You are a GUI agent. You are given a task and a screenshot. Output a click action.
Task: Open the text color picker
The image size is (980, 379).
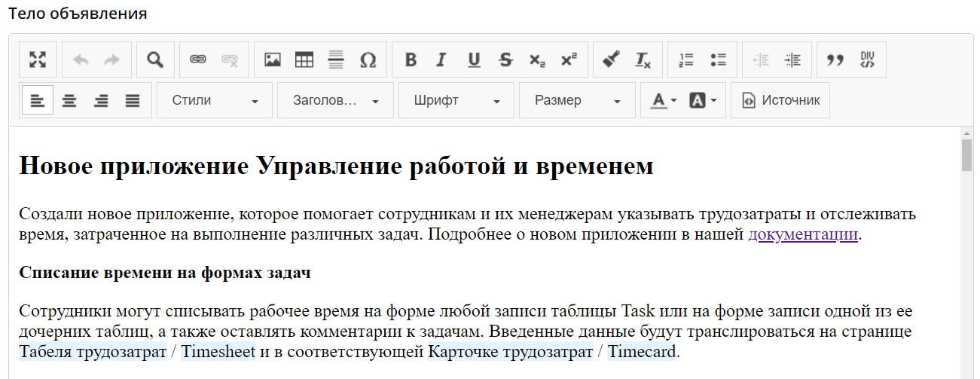click(x=664, y=101)
